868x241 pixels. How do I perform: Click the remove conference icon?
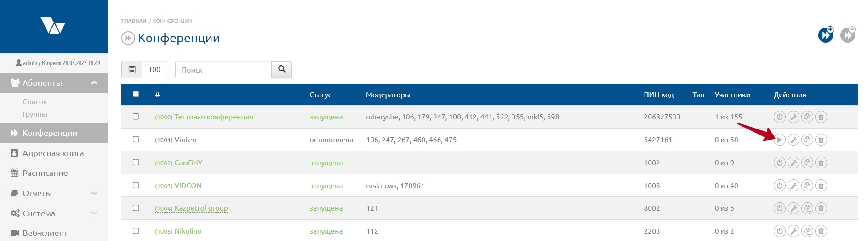pos(848,35)
